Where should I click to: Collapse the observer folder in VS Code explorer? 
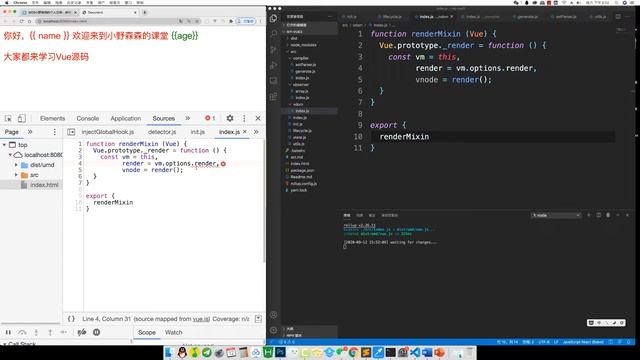point(300,84)
